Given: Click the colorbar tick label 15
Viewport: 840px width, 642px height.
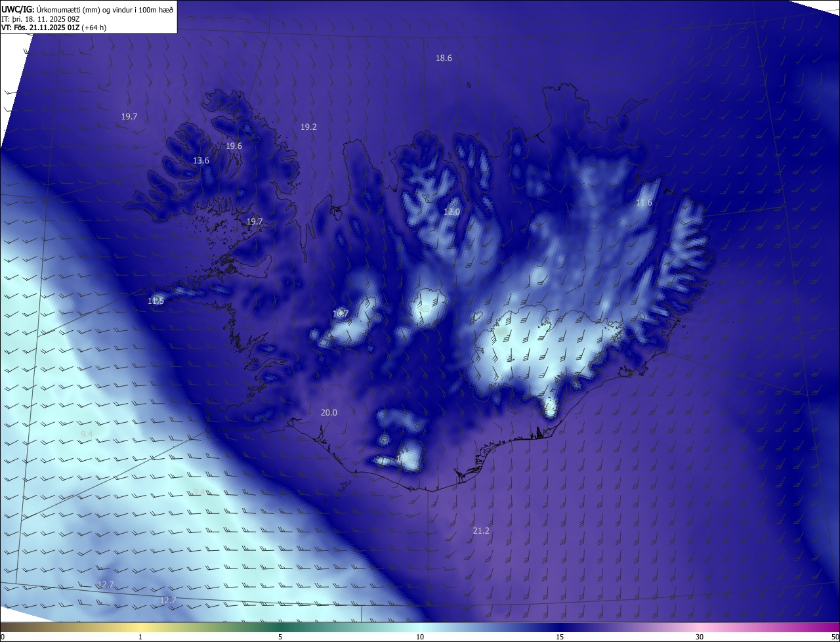Looking at the screenshot, I should click(x=560, y=637).
